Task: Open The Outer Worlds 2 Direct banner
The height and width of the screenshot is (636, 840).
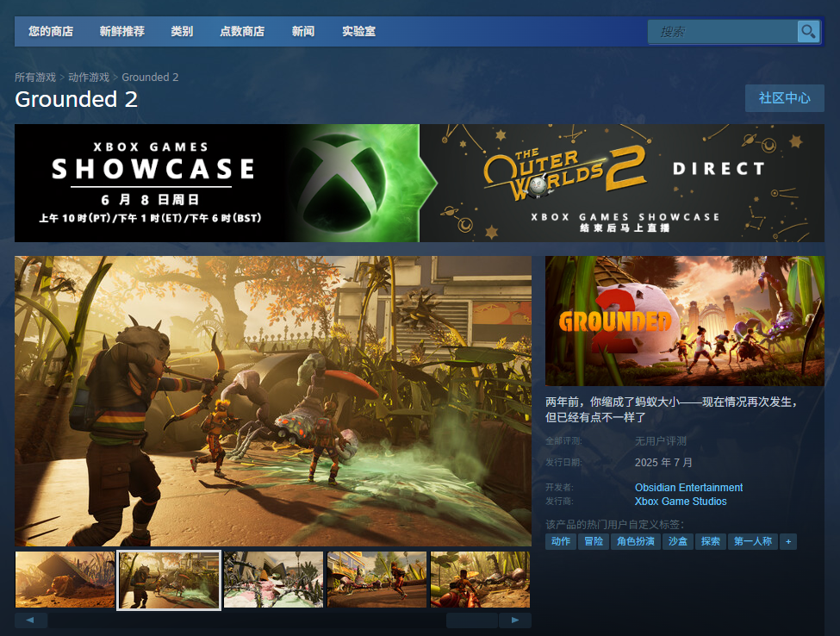Action: 622,184
